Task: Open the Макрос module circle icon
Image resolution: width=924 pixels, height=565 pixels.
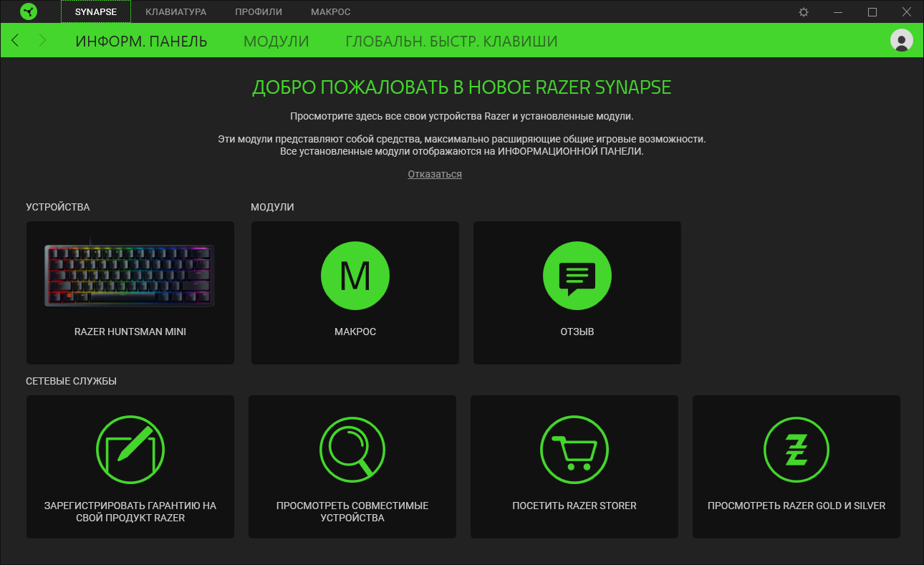Action: point(355,276)
